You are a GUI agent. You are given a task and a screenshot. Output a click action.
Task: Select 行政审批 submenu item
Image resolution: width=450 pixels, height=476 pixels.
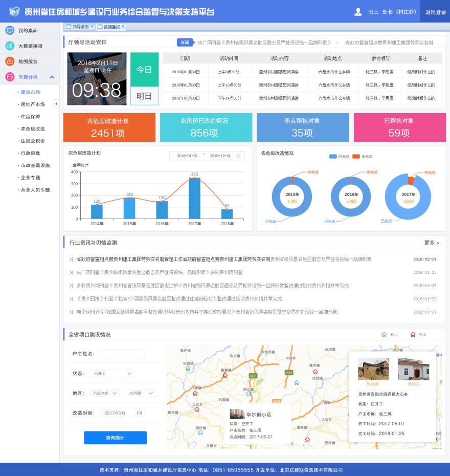tap(30, 153)
